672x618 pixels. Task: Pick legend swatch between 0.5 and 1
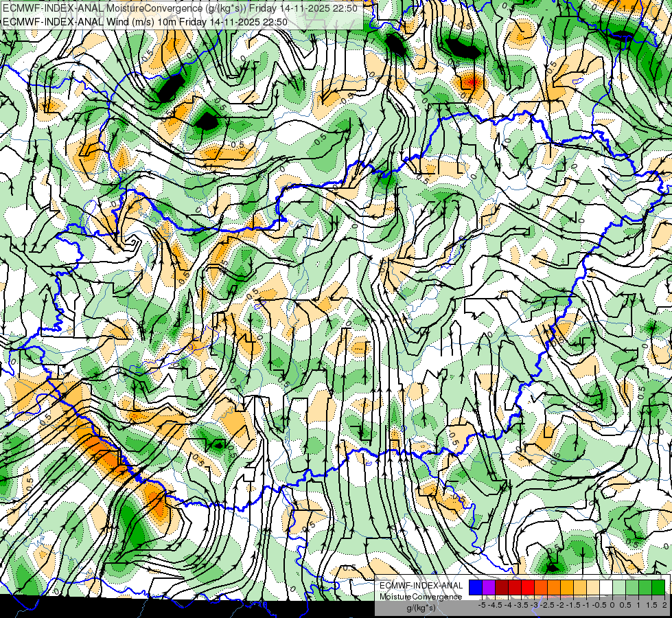(633, 588)
